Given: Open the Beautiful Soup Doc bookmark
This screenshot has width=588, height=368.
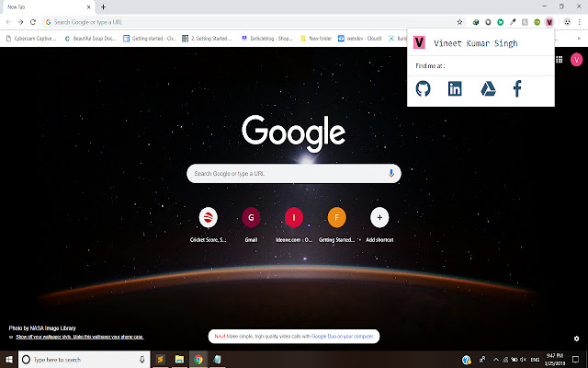Looking at the screenshot, I should coord(90,39).
